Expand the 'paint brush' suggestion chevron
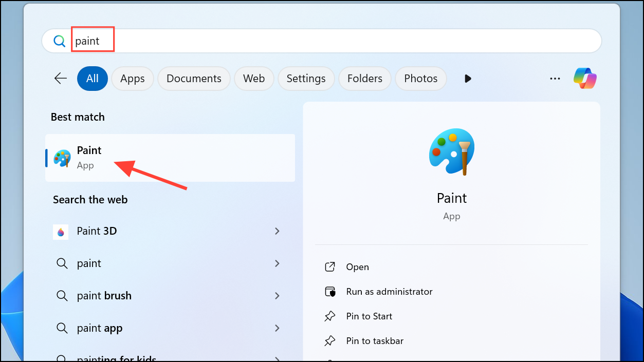This screenshot has height=362, width=644. click(277, 296)
